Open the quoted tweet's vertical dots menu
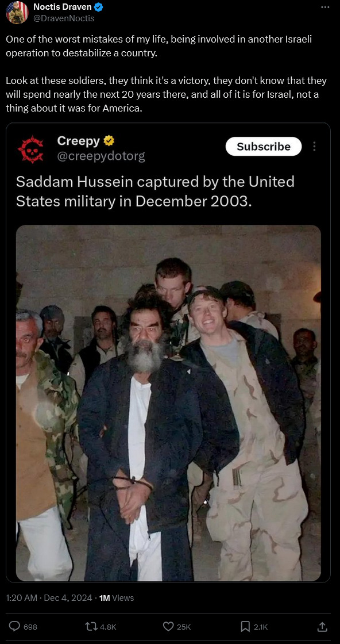The image size is (340, 644). point(314,147)
